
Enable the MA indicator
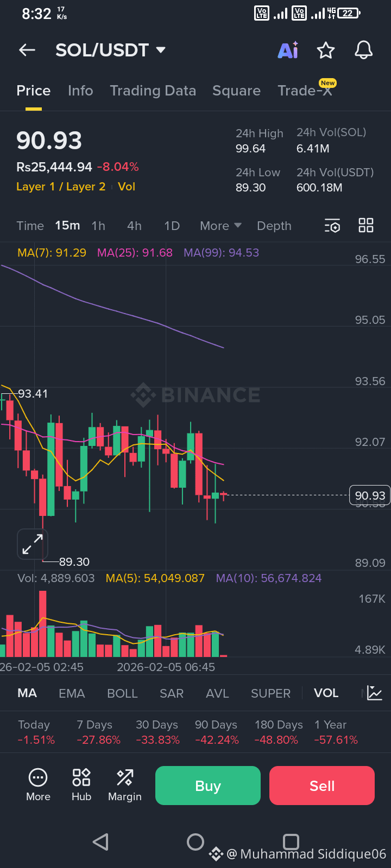(x=27, y=693)
